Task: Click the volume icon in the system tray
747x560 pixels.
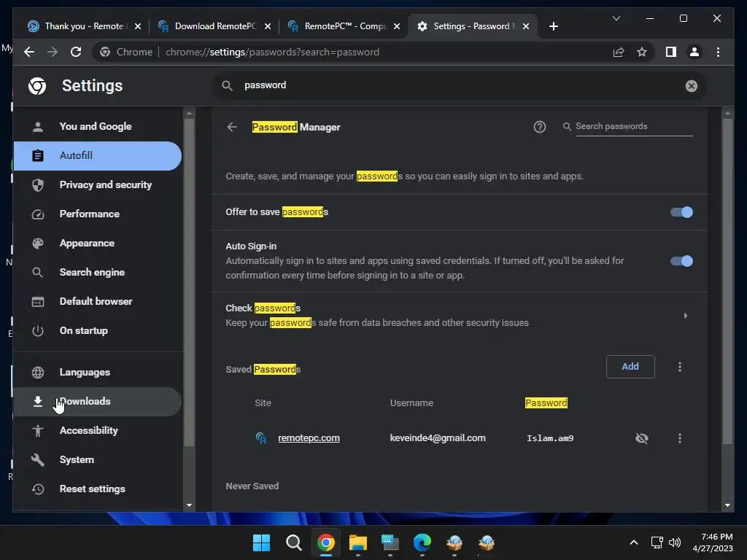Action: [x=675, y=542]
